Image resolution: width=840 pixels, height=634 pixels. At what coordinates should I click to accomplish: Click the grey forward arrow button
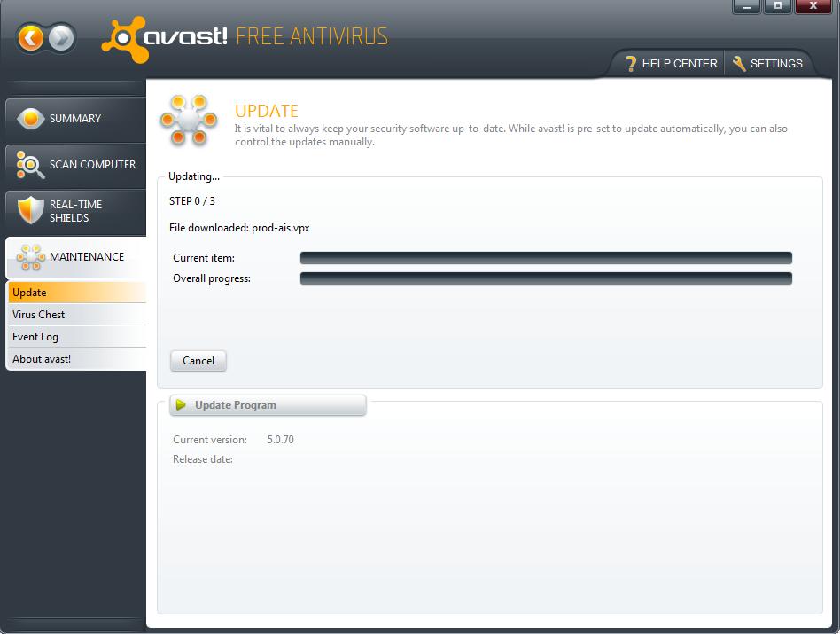(62, 38)
